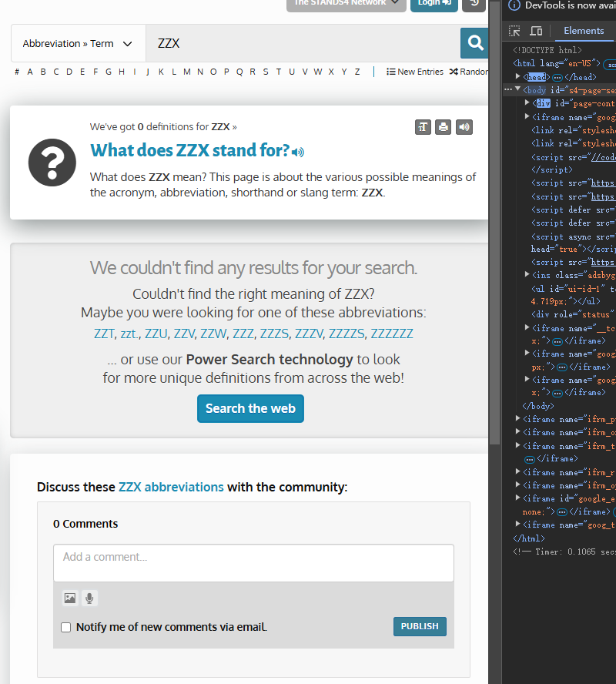Click the Add a comment text field
The width and height of the screenshot is (616, 684).
click(x=253, y=562)
